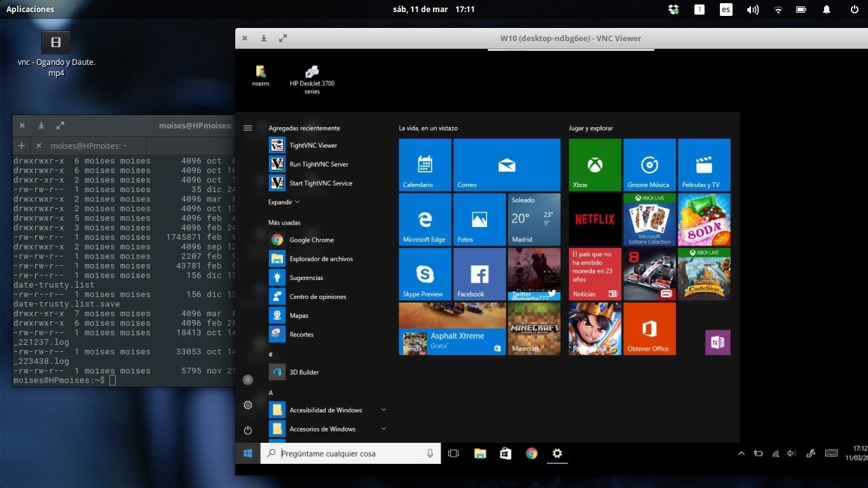Open the Madrid weather tile
Viewport: 868px width, 488px height.
[534, 220]
